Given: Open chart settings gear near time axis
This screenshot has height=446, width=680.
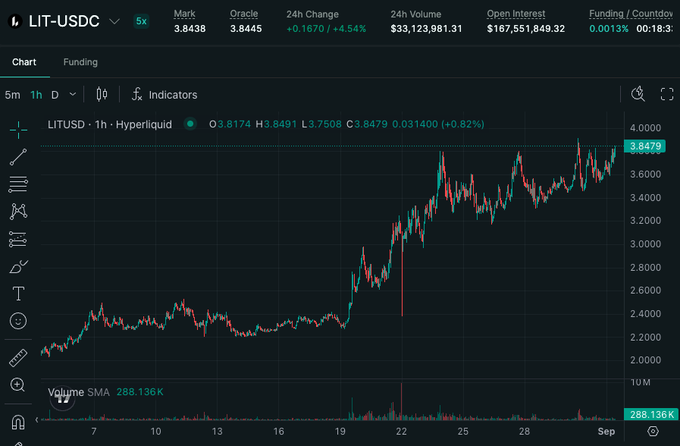Looking at the screenshot, I should (653, 431).
